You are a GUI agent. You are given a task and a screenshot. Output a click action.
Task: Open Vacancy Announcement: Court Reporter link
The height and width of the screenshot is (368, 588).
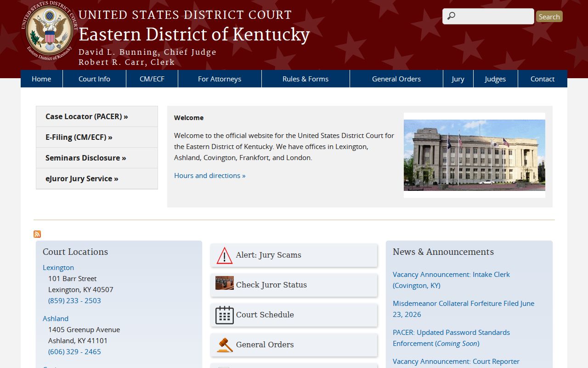pos(456,361)
